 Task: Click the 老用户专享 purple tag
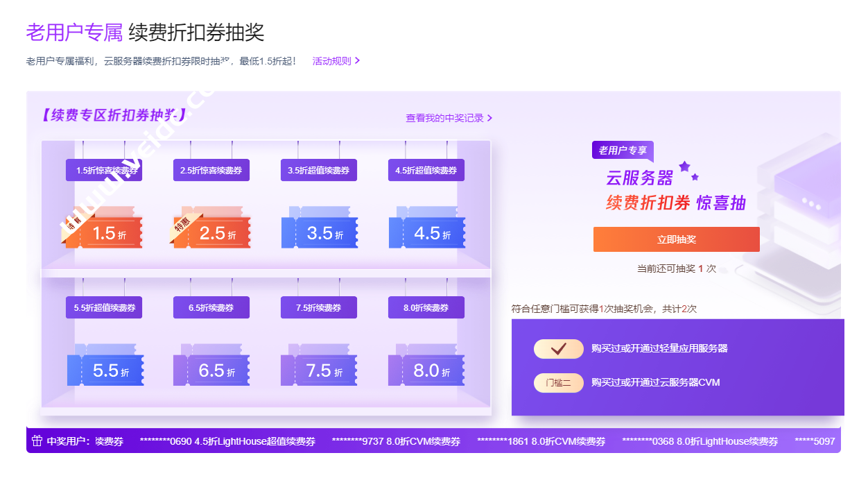click(x=622, y=151)
